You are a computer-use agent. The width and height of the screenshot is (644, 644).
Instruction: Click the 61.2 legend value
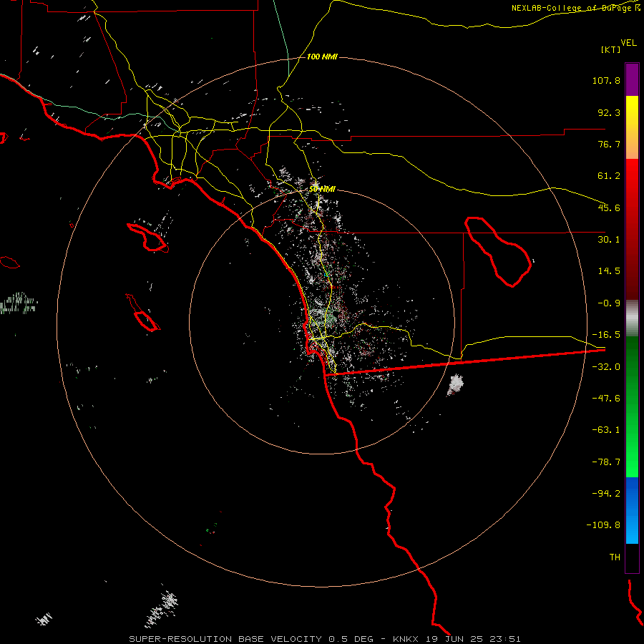pos(609,176)
